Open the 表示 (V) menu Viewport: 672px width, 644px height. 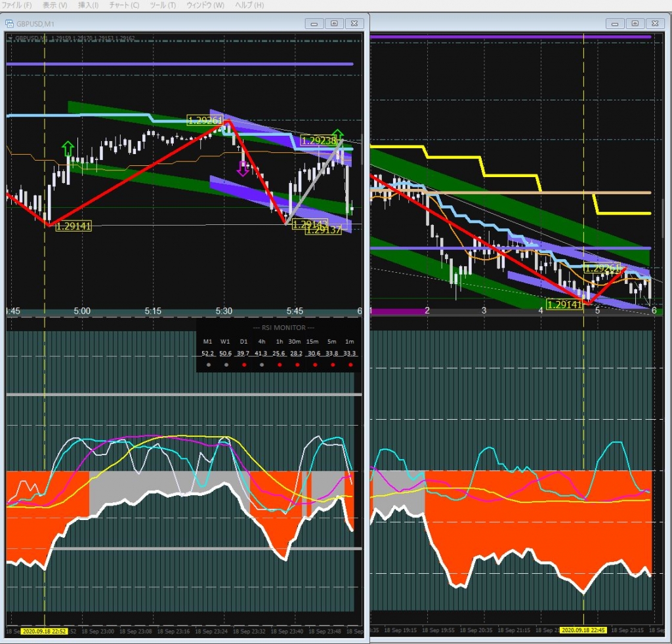tap(54, 5)
